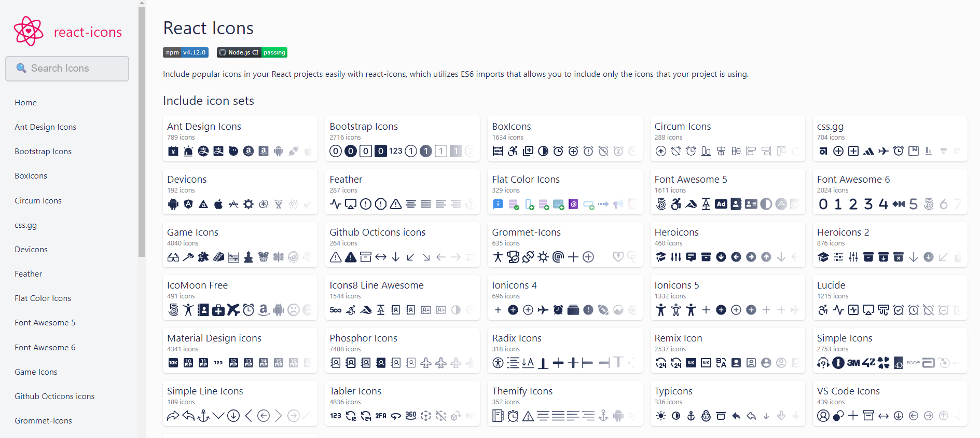The width and height of the screenshot is (980, 438).
Task: Click the alarm clock icon in IcoMoon Free card
Action: tap(249, 310)
